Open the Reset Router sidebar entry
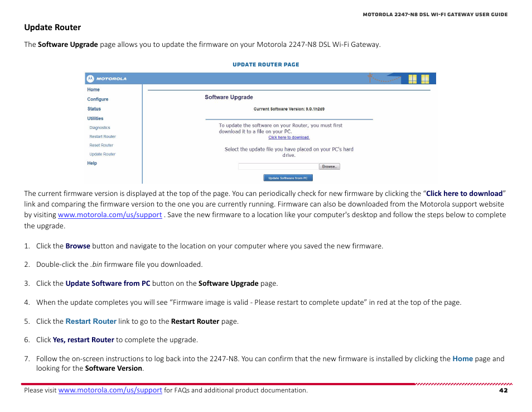Viewport: 532px width, 412px height. click(x=101, y=145)
